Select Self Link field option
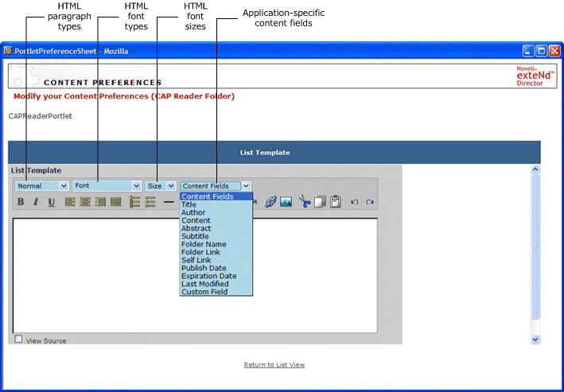Screen dimensions: 564x392 pyautogui.click(x=216, y=260)
